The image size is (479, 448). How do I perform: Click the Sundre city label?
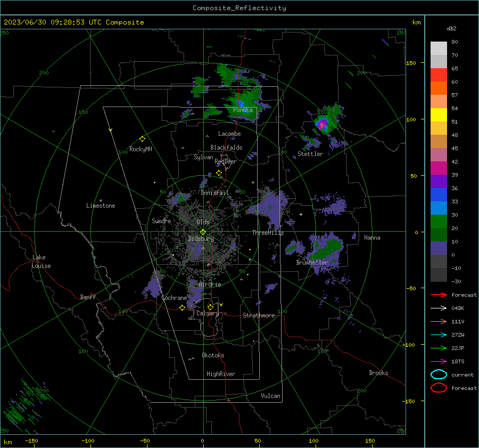point(161,221)
